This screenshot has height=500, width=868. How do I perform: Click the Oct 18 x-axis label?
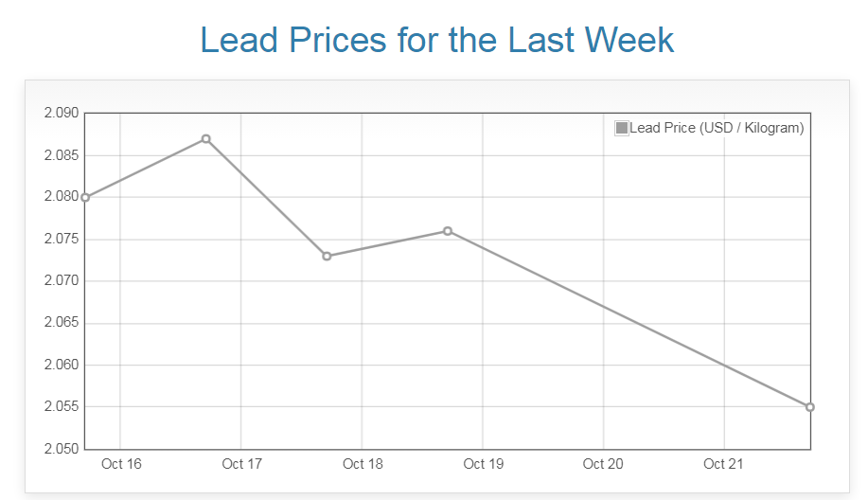(x=363, y=464)
